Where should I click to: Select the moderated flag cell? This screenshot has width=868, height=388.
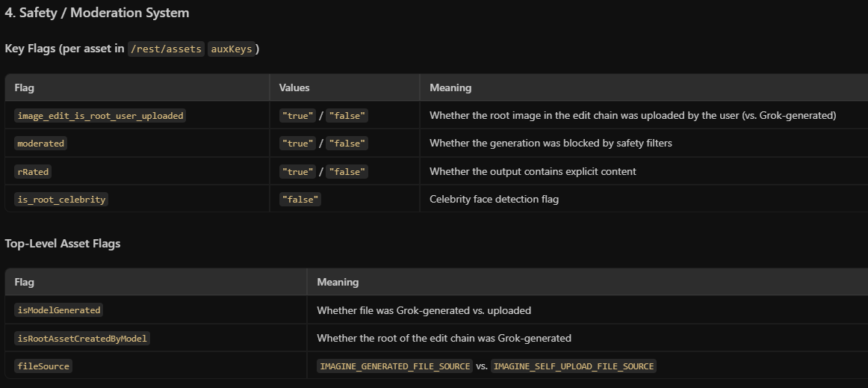pyautogui.click(x=41, y=144)
